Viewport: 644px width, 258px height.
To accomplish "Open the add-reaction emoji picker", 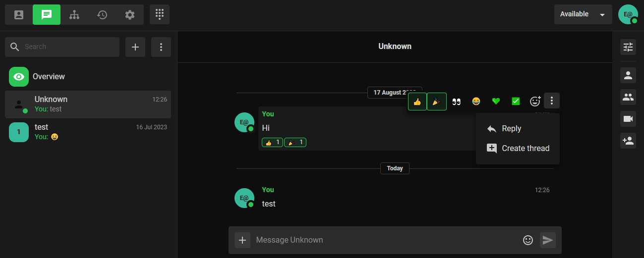I will pyautogui.click(x=535, y=102).
